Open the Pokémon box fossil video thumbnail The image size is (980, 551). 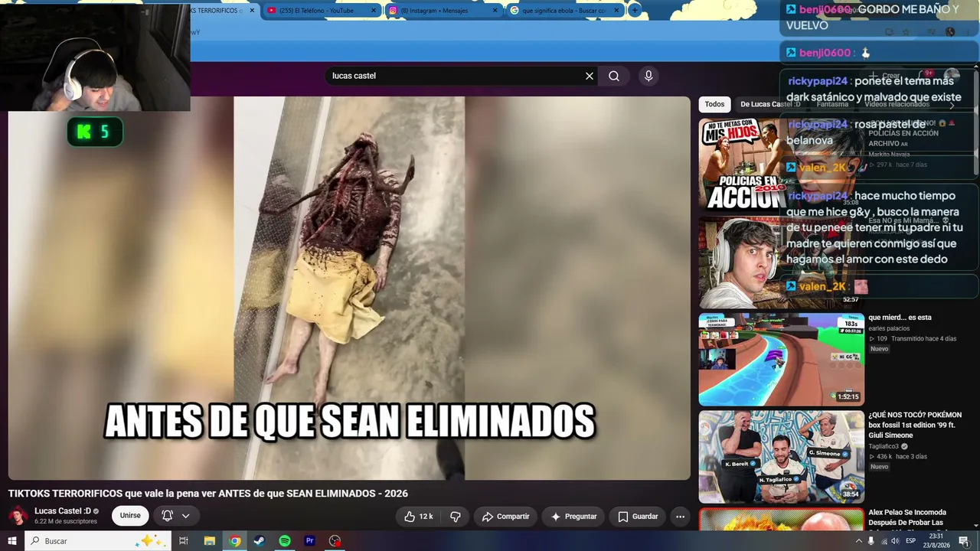pyautogui.click(x=781, y=457)
